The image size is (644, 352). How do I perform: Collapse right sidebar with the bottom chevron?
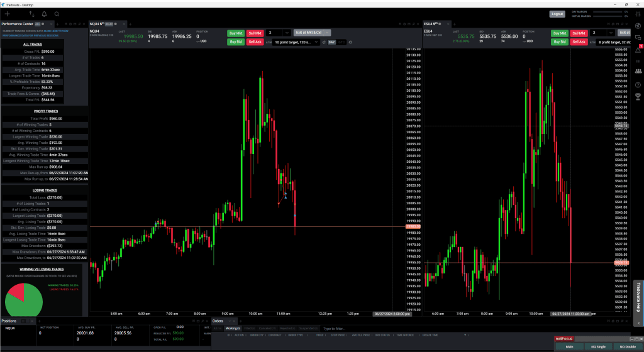pos(638,323)
